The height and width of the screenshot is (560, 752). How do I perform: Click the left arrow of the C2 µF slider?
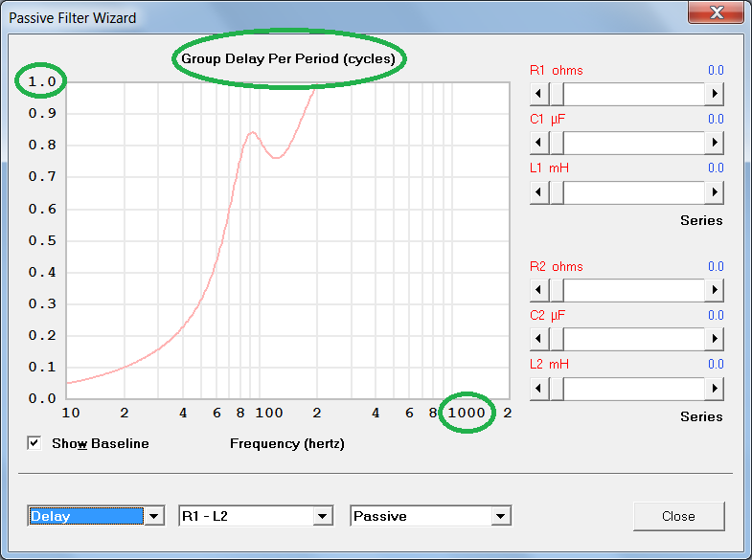coord(539,339)
